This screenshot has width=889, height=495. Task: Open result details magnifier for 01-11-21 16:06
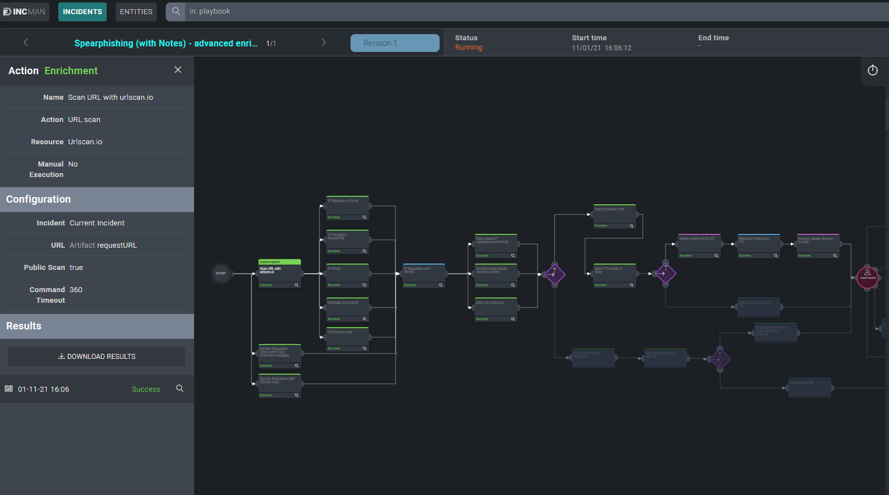point(180,389)
